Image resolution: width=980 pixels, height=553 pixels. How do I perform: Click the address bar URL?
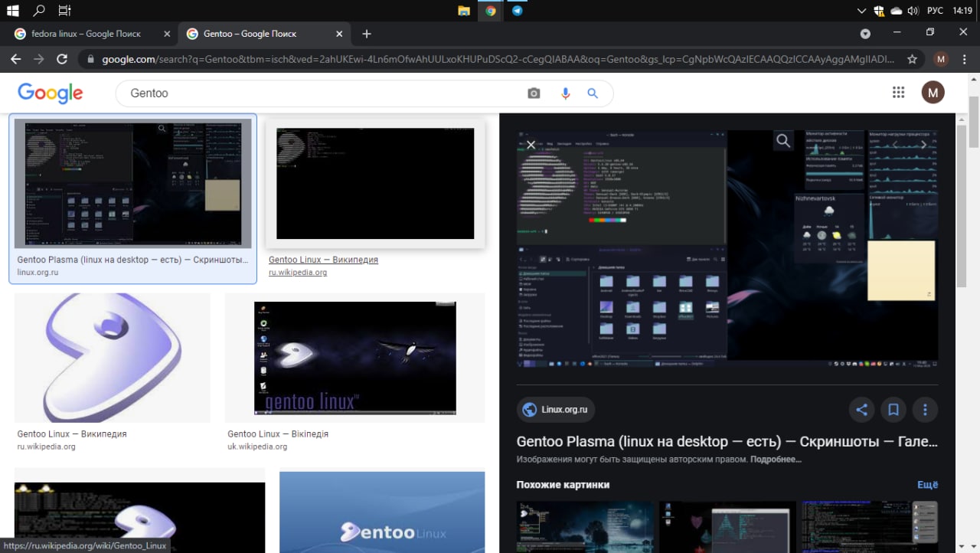point(498,59)
